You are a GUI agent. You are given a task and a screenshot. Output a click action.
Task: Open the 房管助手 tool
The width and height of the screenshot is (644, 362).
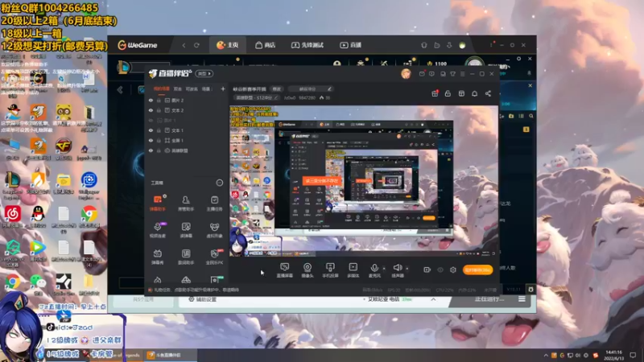[186, 204]
